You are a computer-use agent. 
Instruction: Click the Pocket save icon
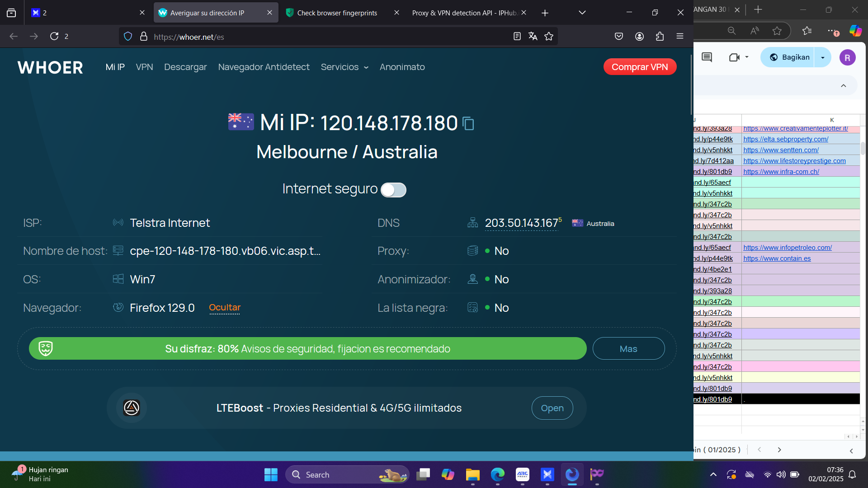pos(619,37)
